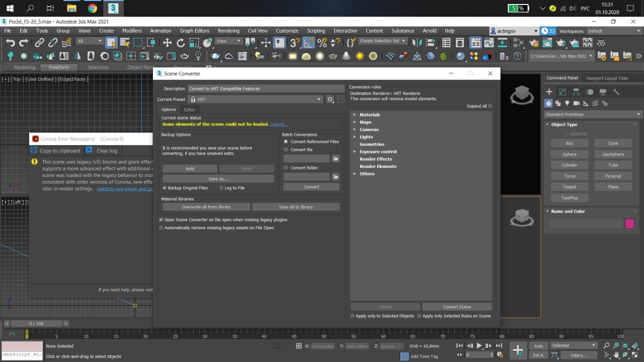The image size is (644, 362).
Task: Check Apply only to Selected Objects
Action: [x=352, y=316]
